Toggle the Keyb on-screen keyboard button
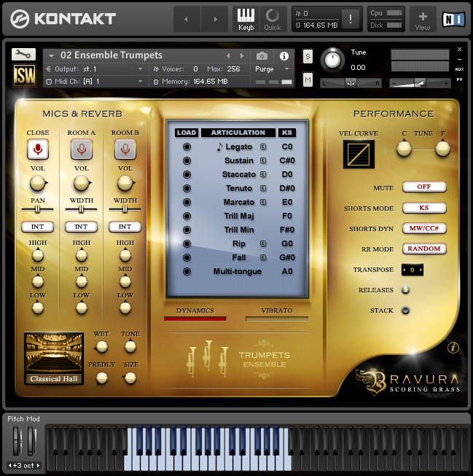The height and width of the screenshot is (476, 473). click(x=246, y=19)
